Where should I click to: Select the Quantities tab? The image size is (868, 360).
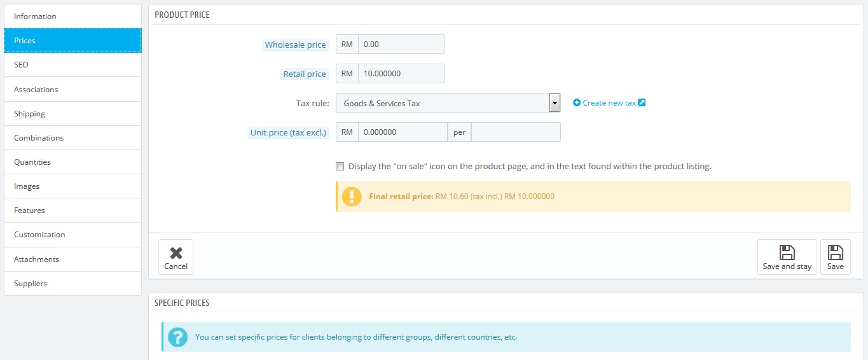tap(72, 162)
